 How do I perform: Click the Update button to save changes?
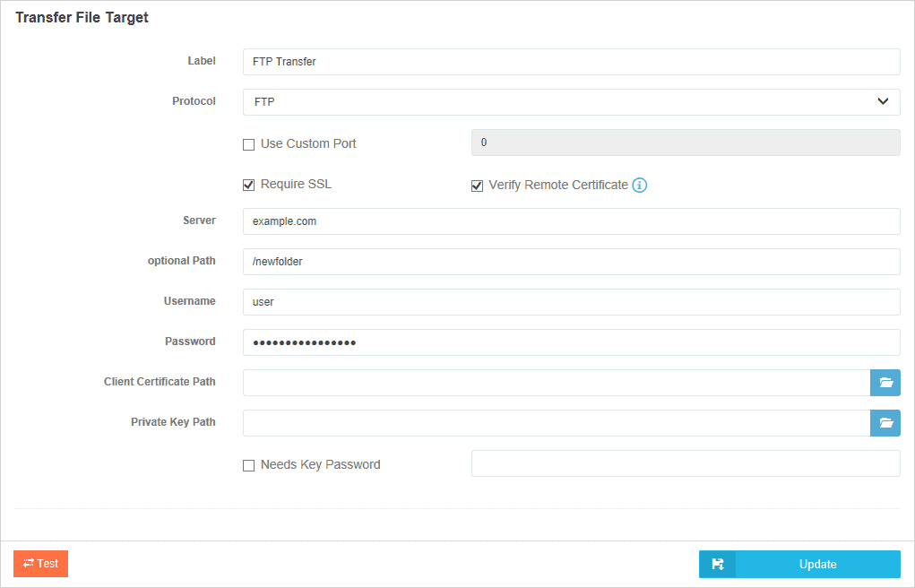tap(816, 564)
